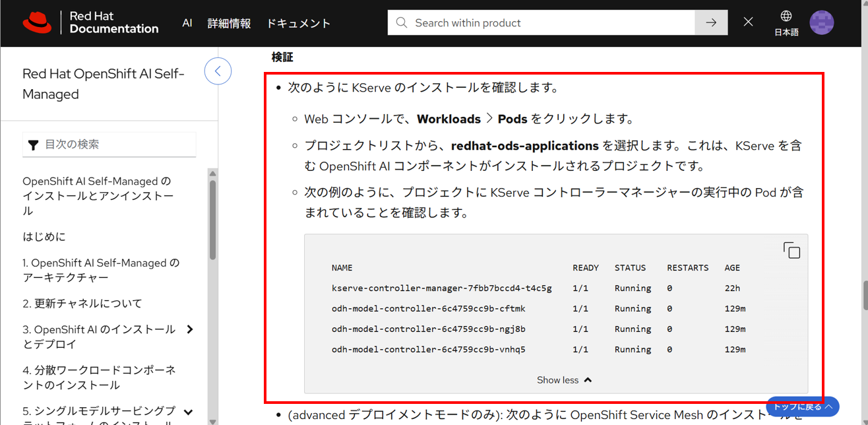Screen dimensions: 868x425
Task: Click the sidebar scrollbar down arrow
Action: point(212,420)
